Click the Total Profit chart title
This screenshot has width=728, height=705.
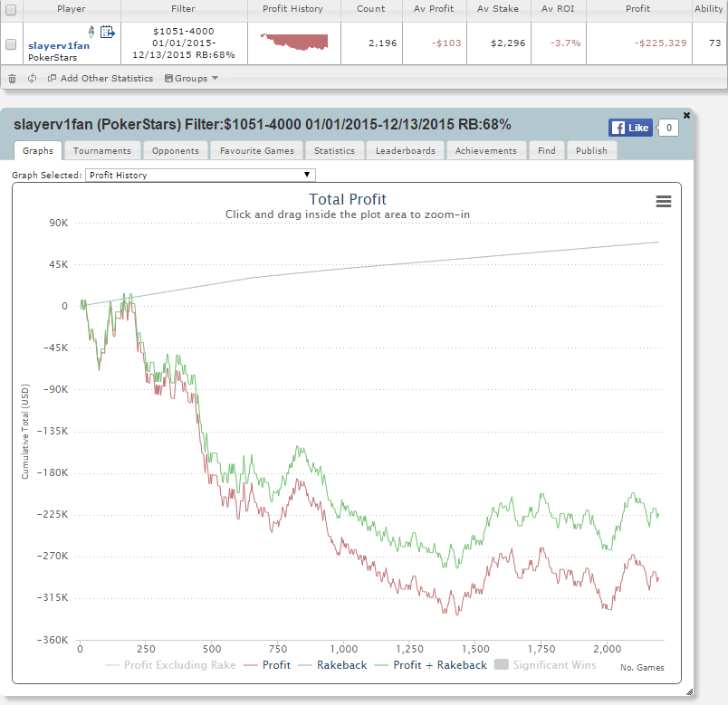click(348, 200)
